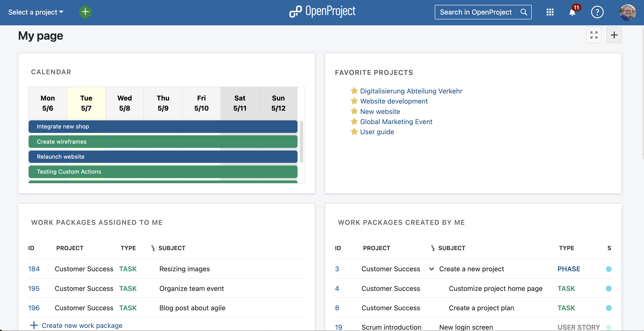Toggle favorite star for Global Marketing Event

click(x=353, y=122)
